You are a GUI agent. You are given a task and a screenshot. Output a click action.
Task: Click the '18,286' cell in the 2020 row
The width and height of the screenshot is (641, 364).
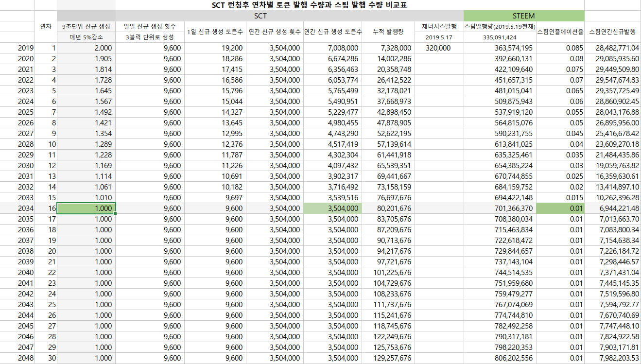215,59
